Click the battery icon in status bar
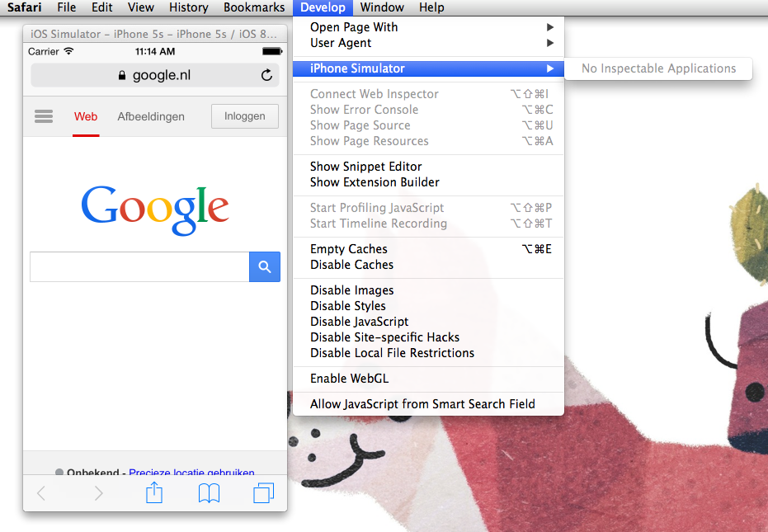The height and width of the screenshot is (532, 768). (x=272, y=51)
